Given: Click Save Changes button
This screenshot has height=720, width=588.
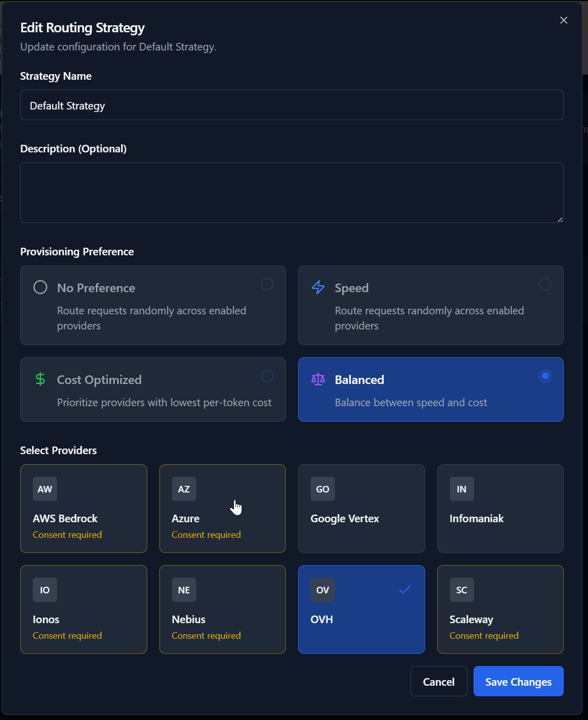Looking at the screenshot, I should click(518, 682).
